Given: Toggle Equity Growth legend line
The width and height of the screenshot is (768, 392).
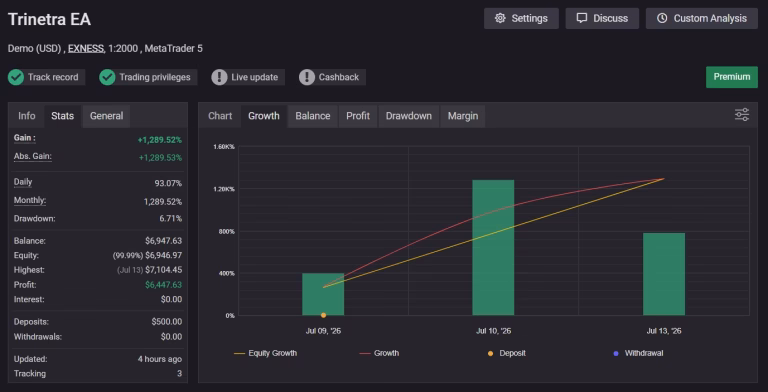Looking at the screenshot, I should (265, 353).
